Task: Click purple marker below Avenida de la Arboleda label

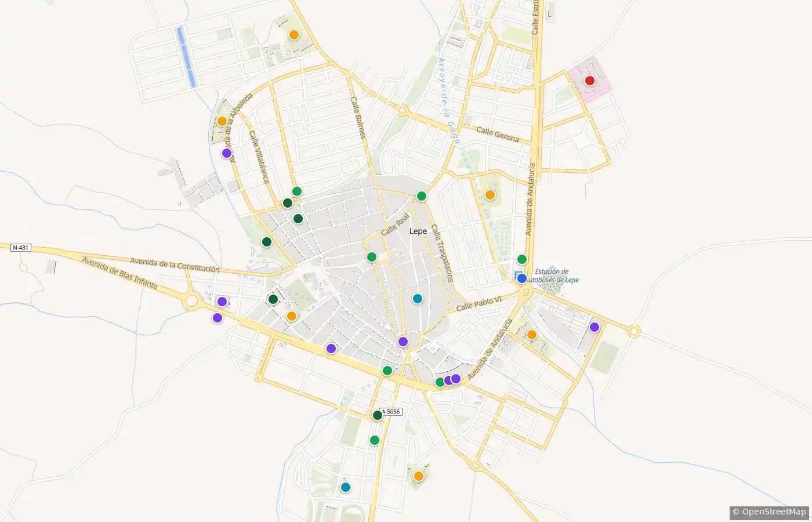Action: (x=227, y=153)
